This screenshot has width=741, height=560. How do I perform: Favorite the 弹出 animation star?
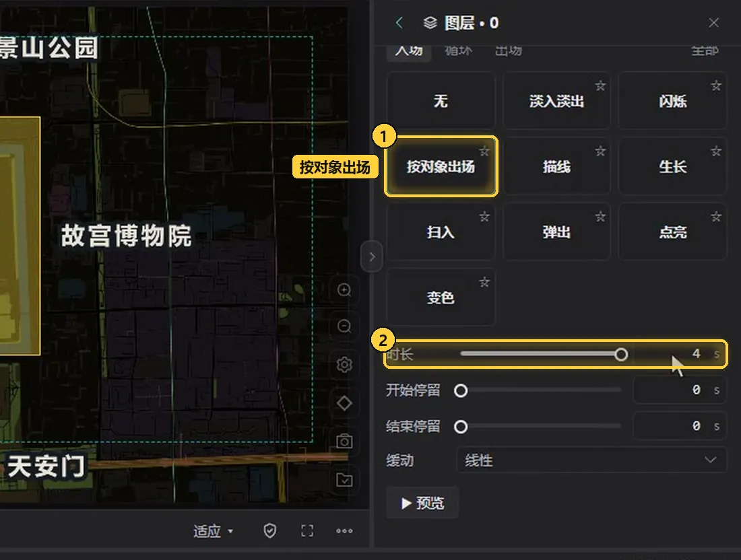pyautogui.click(x=600, y=216)
